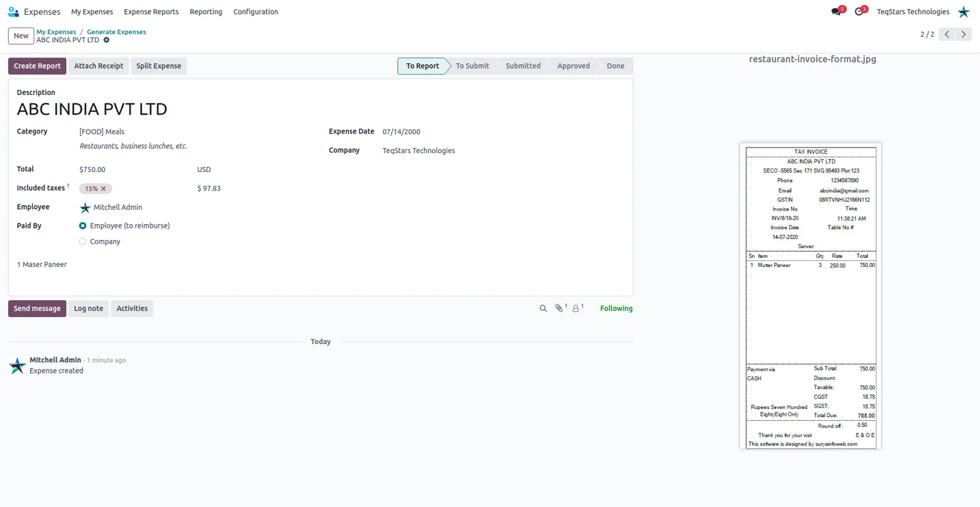Click the To Submit status stage
This screenshot has height=507, width=980.
tap(472, 66)
